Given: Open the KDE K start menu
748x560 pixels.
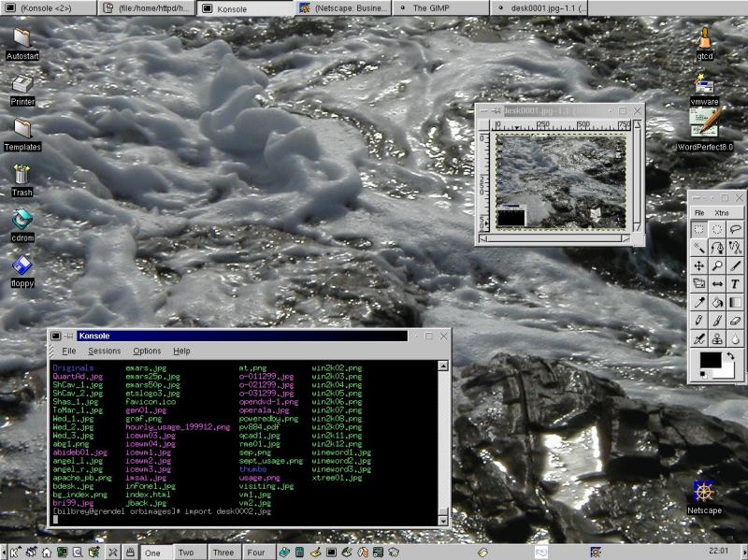Looking at the screenshot, I should point(15,553).
